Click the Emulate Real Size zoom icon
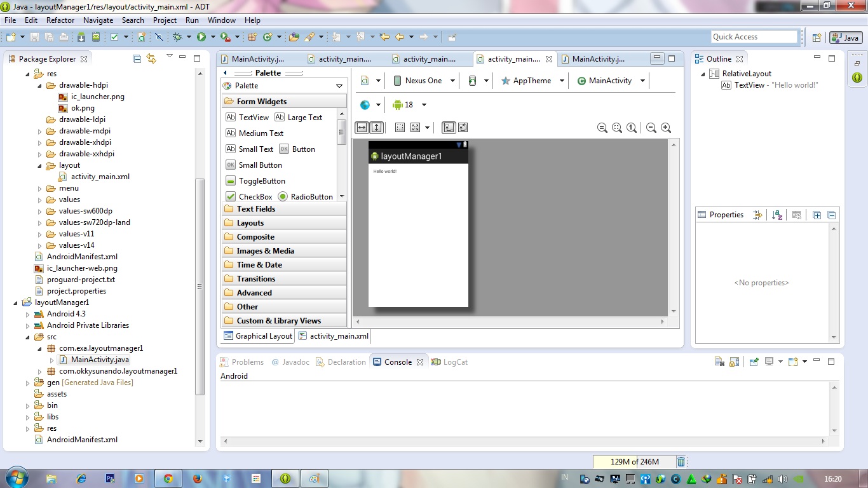 coord(602,128)
